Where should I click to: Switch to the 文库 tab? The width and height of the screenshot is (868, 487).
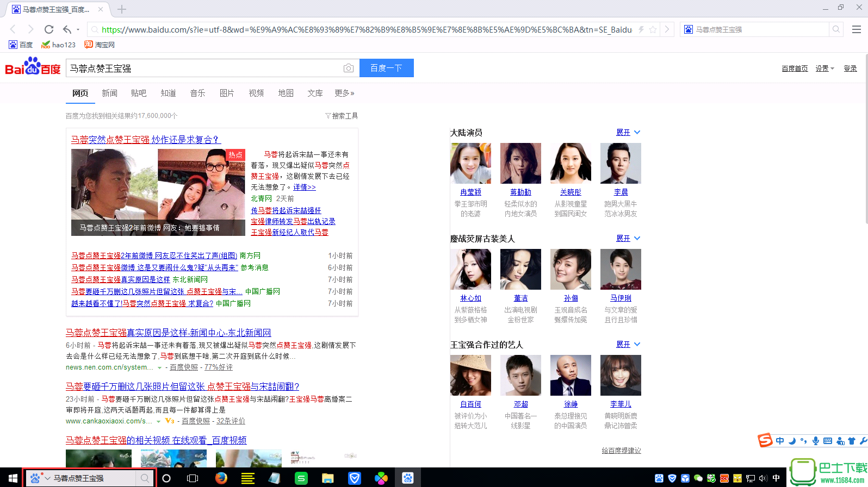tap(315, 93)
